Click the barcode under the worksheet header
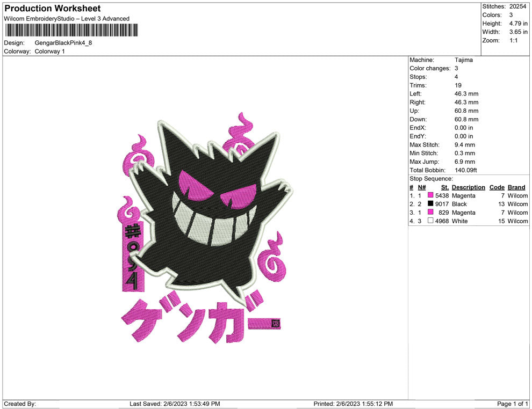The height and width of the screenshot is (409, 532). tap(70, 31)
